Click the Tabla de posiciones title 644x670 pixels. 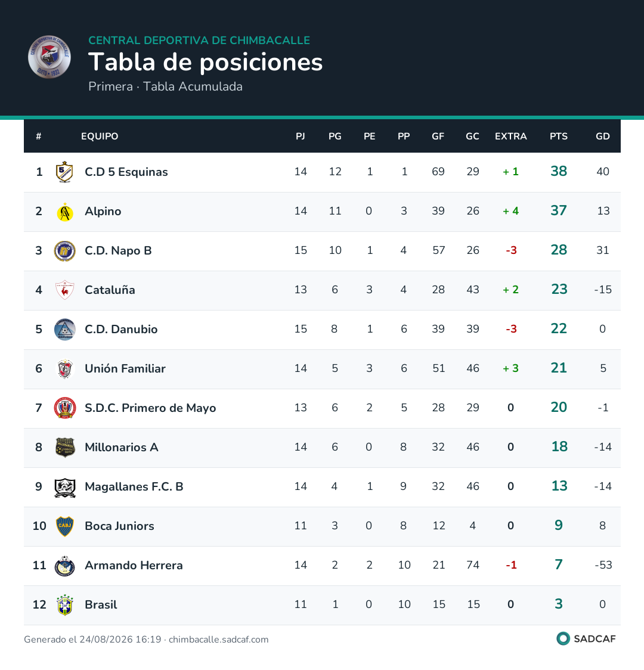[206, 63]
